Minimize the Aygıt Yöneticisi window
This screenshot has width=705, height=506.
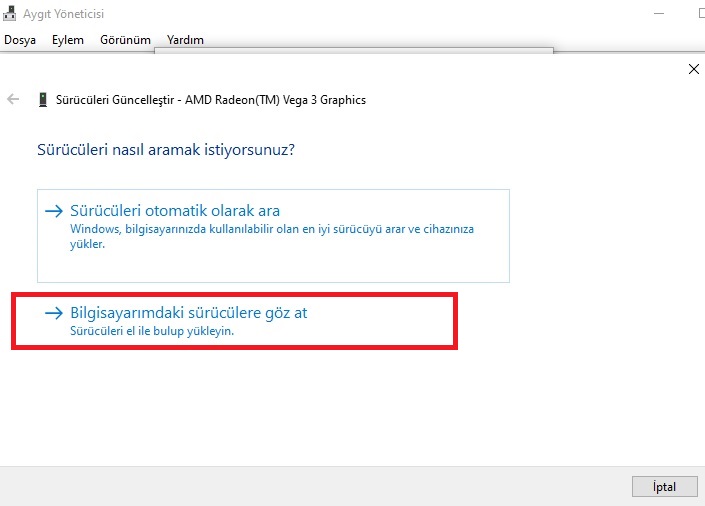659,13
